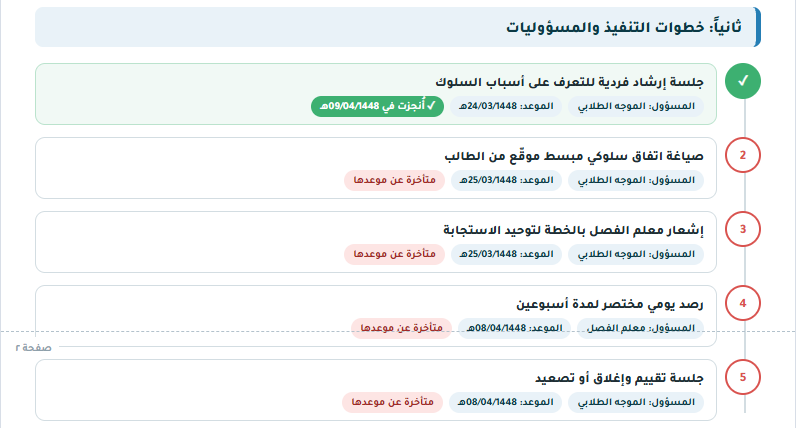The height and width of the screenshot is (428, 796).
Task: Click the overdue badge in the رصد يومي step
Action: point(402,328)
